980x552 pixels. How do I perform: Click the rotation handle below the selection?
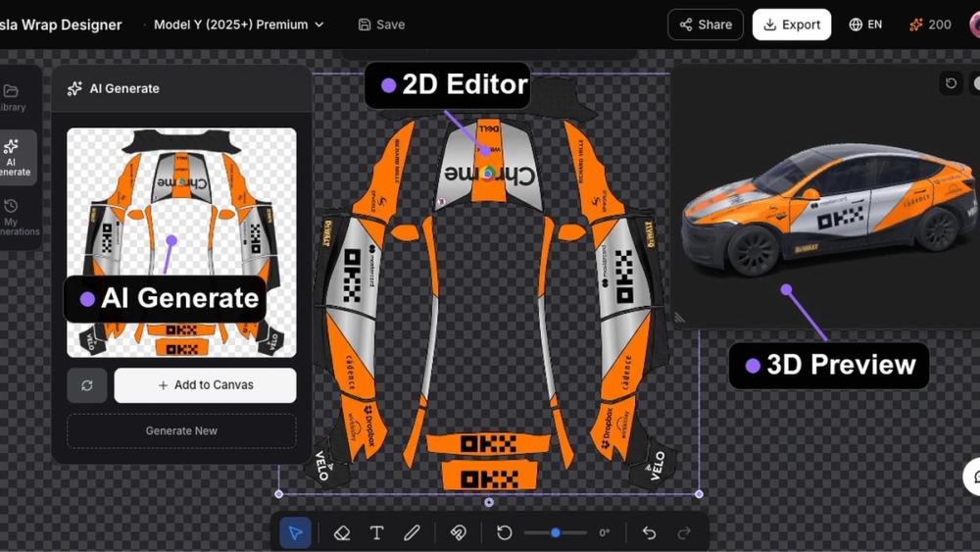pyautogui.click(x=489, y=502)
